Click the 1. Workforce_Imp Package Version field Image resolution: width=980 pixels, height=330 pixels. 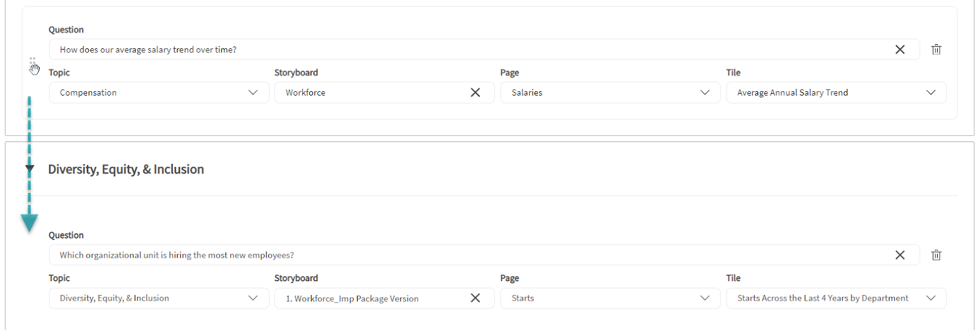point(367,298)
